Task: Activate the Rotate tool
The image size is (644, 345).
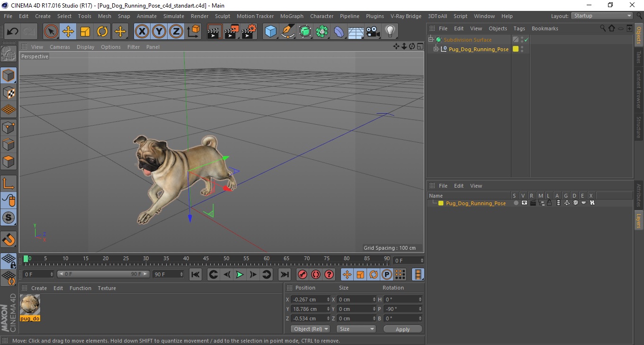Action: [102, 32]
